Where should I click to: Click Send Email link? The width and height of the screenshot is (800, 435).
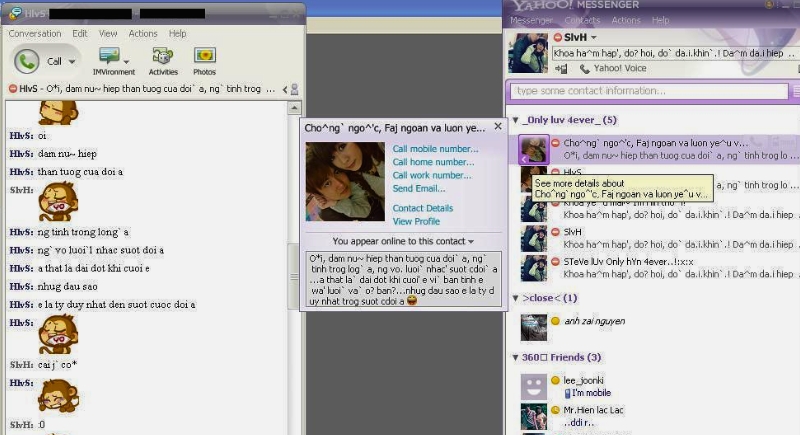(418, 189)
